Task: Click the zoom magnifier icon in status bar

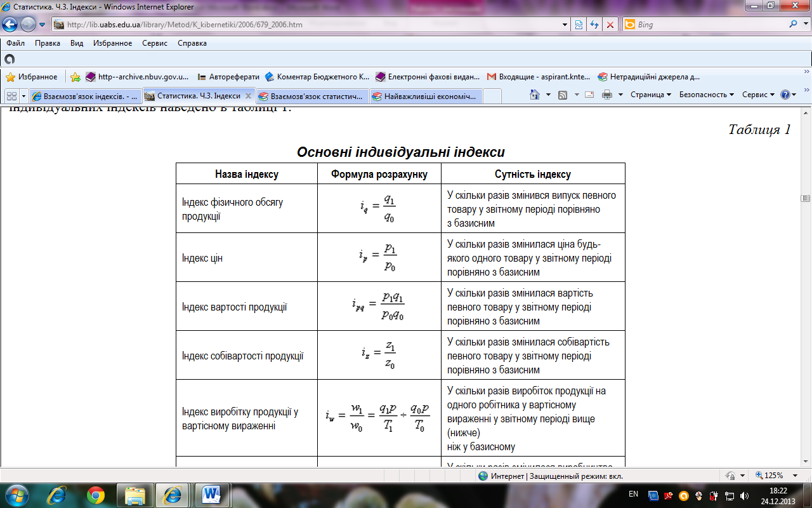Action: [x=759, y=476]
